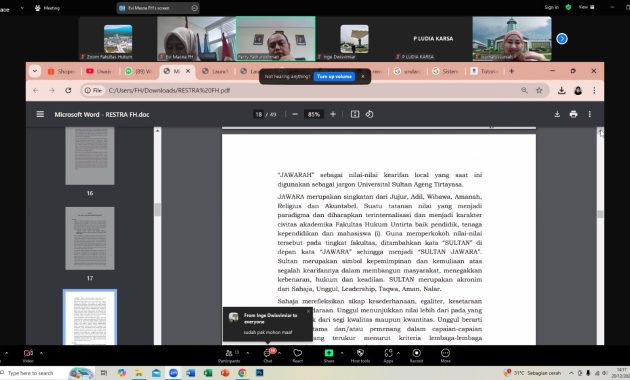Click the green Zoom Share button
Image resolution: width=630 pixels, height=380 pixels.
329,355
